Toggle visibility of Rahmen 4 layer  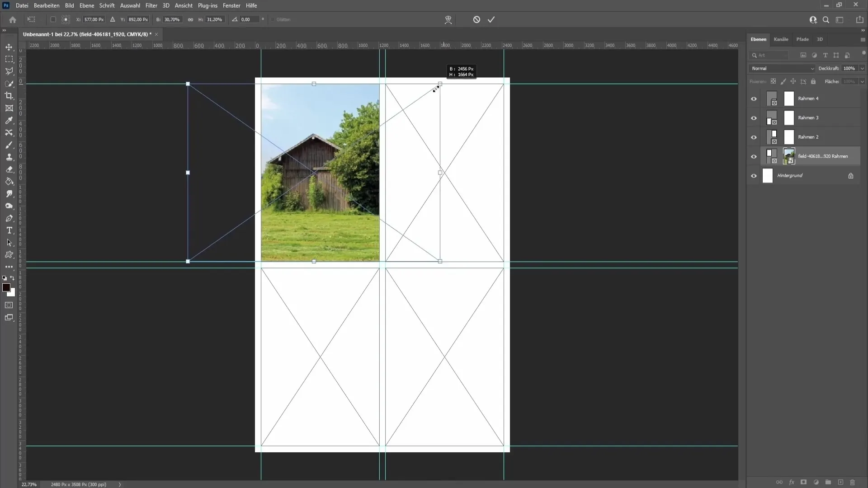(x=753, y=99)
